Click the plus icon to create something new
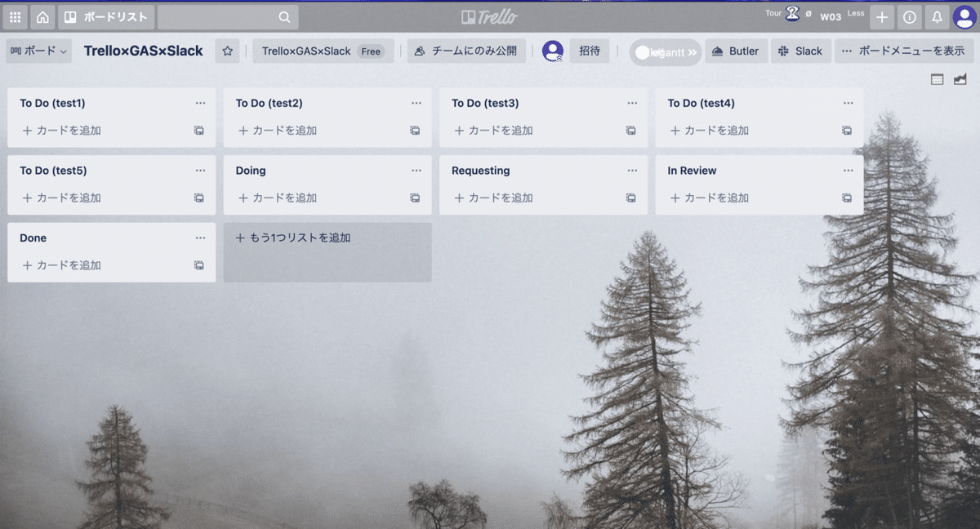The image size is (980, 529). click(x=881, y=16)
